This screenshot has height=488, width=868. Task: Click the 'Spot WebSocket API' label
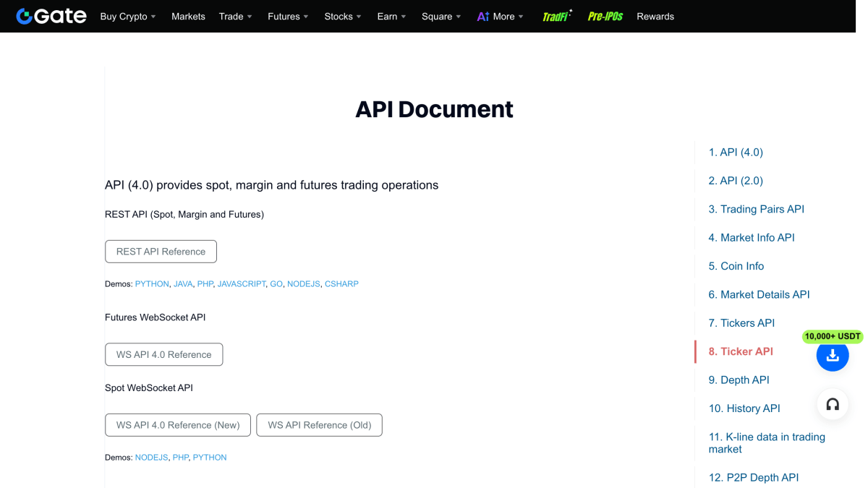pyautogui.click(x=149, y=388)
